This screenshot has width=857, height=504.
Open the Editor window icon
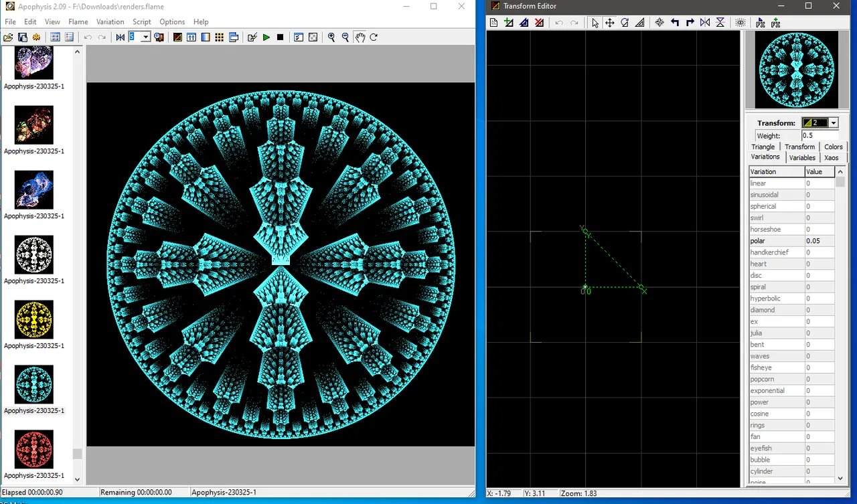177,37
